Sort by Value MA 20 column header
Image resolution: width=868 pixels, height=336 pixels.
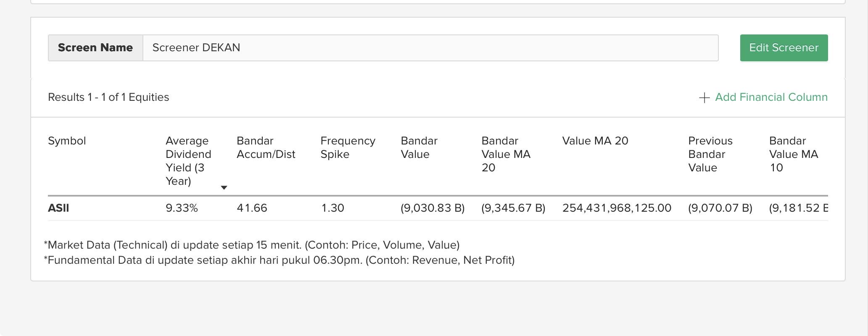pos(595,141)
